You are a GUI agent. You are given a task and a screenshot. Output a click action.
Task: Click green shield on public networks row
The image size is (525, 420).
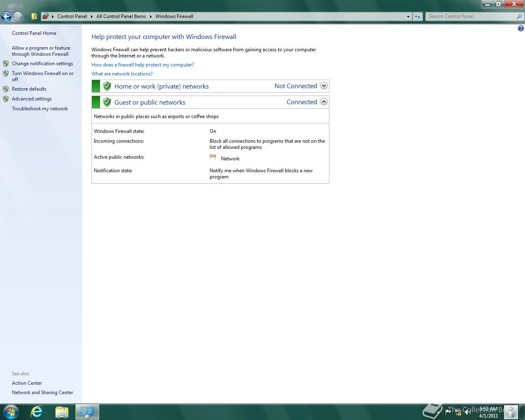tap(107, 102)
